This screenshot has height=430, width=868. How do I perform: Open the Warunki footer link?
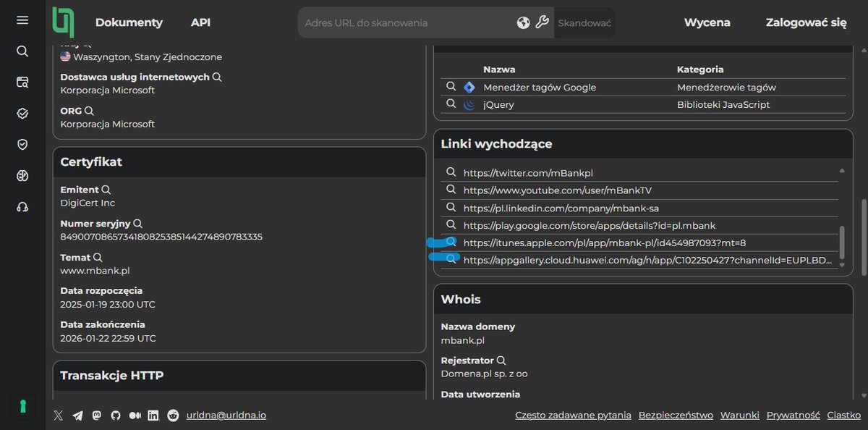(x=740, y=416)
